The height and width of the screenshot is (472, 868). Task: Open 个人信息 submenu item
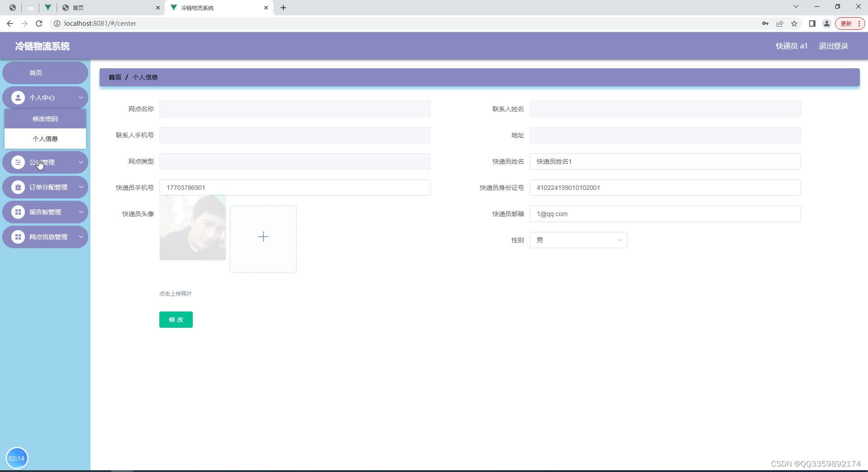coord(45,139)
